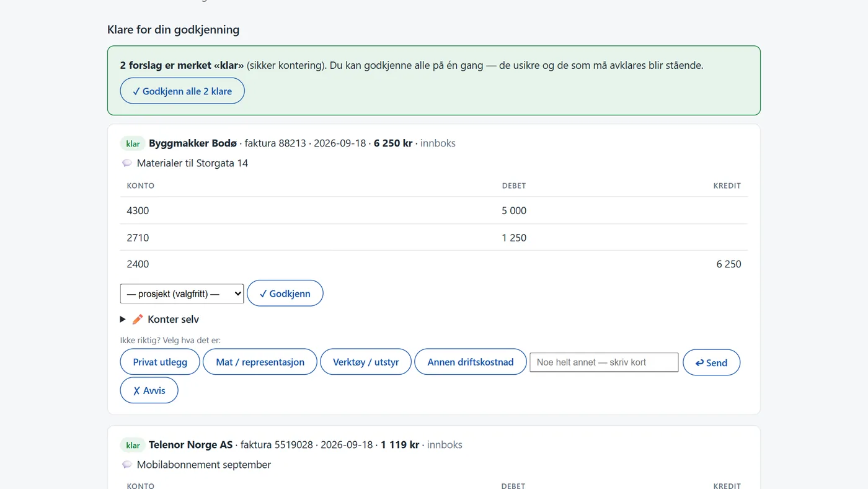
Task: Click the DEBET header in the Byggmakker table
Action: [514, 186]
